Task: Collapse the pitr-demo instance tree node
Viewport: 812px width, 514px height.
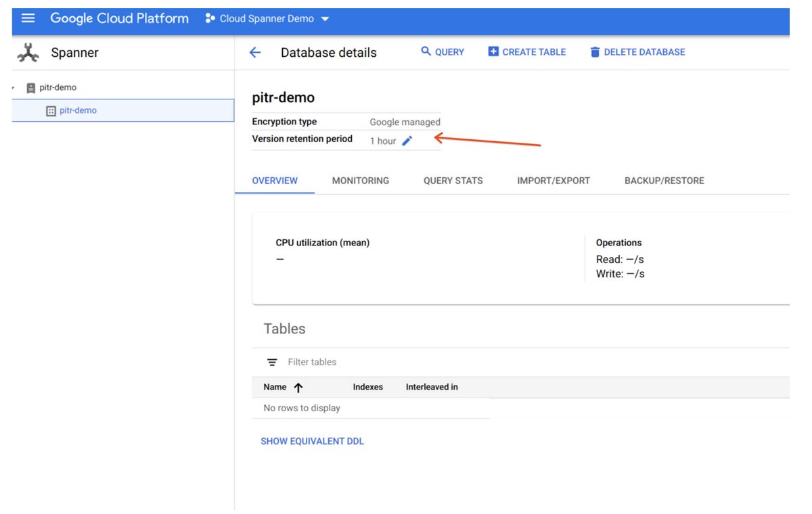Action: click(14, 88)
